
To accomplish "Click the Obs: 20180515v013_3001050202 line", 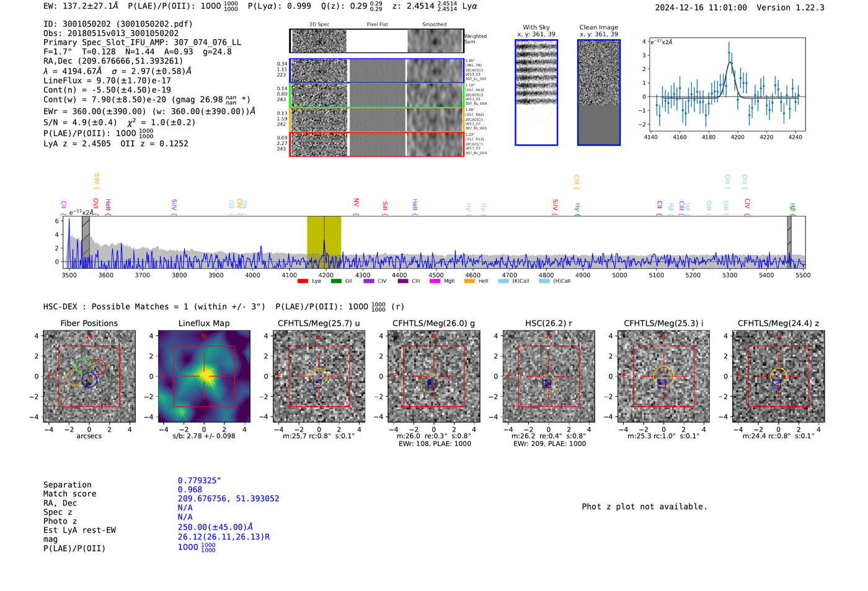I will tap(111, 33).
